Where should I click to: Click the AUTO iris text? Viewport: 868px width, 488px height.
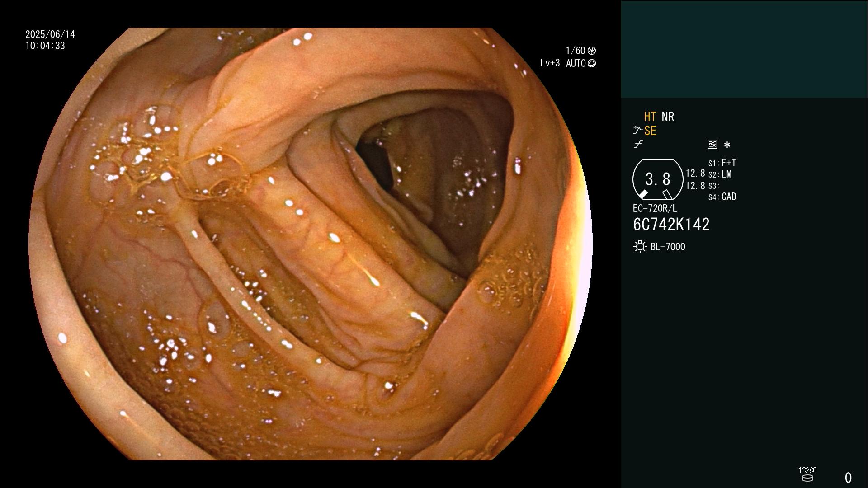pyautogui.click(x=576, y=63)
